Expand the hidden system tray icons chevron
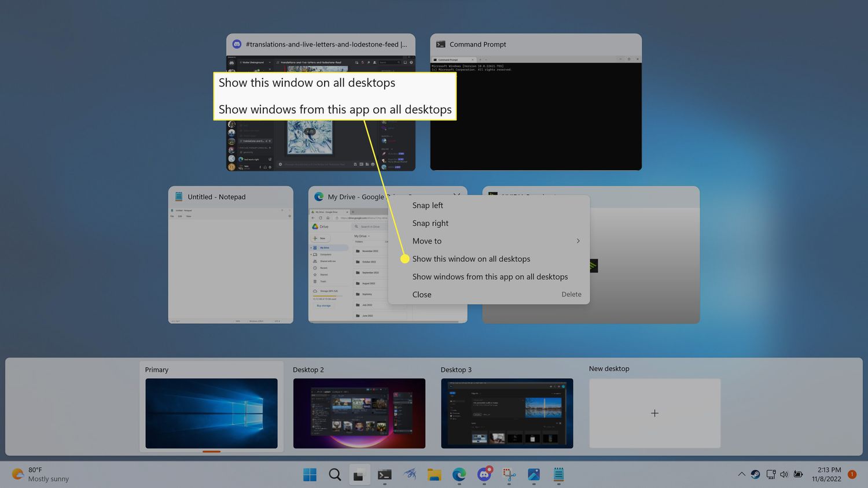 point(741,474)
